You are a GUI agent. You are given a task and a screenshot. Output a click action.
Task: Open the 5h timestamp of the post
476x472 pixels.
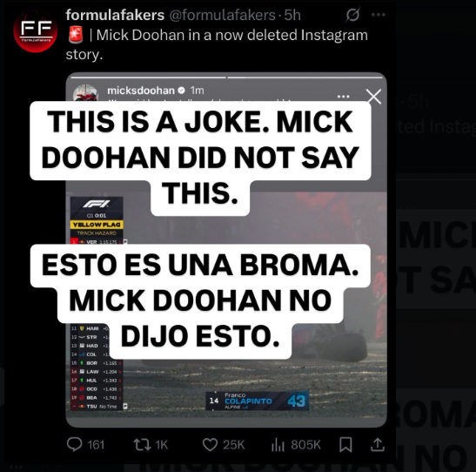pyautogui.click(x=292, y=15)
